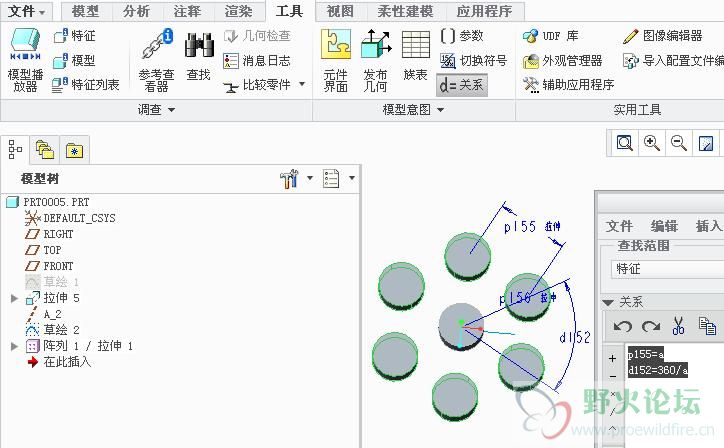Click the plus operator button
Image resolution: width=724 pixels, height=448 pixels.
(613, 358)
